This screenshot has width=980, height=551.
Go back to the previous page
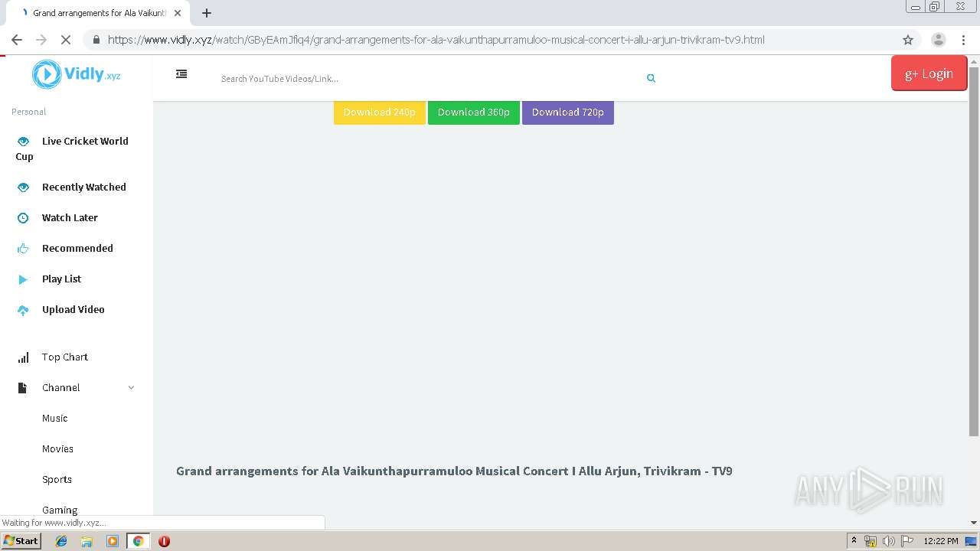17,40
